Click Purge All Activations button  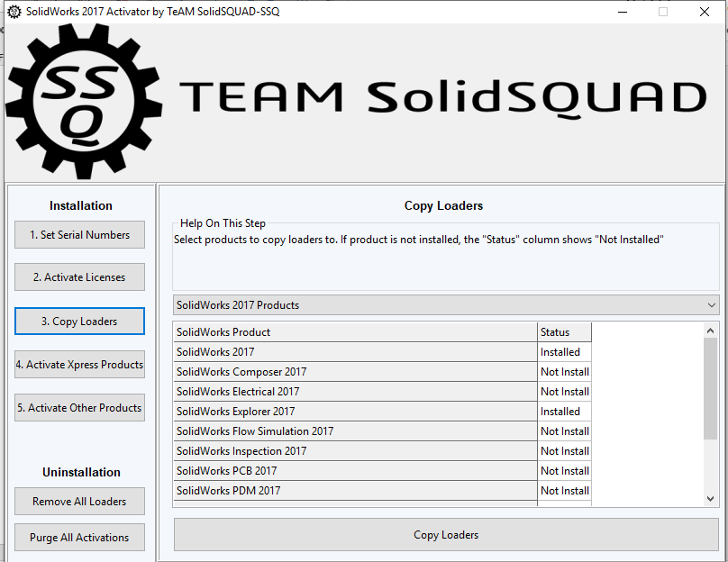tap(79, 538)
